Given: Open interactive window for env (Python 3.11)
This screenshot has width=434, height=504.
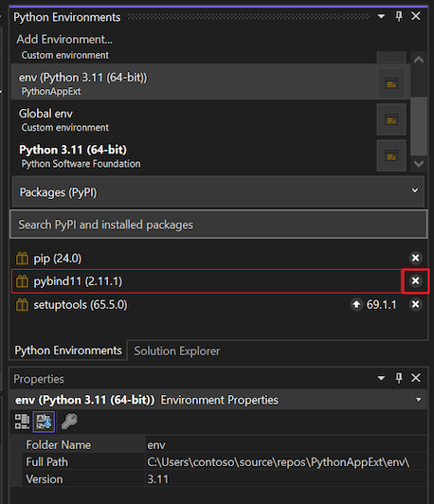Looking at the screenshot, I should pos(391,83).
